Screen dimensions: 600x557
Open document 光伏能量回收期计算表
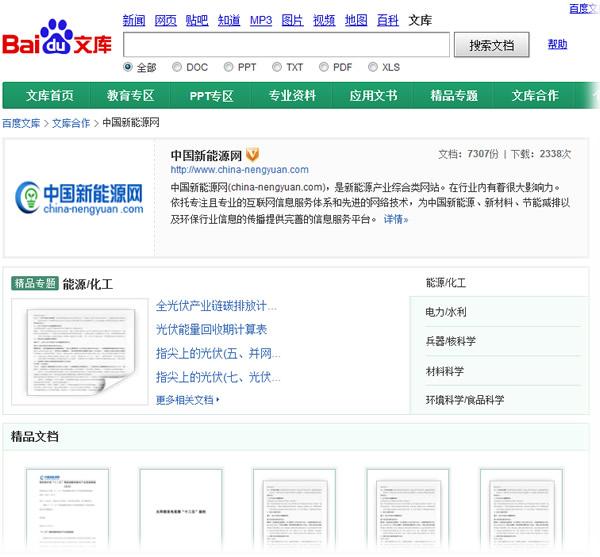[x=211, y=329]
